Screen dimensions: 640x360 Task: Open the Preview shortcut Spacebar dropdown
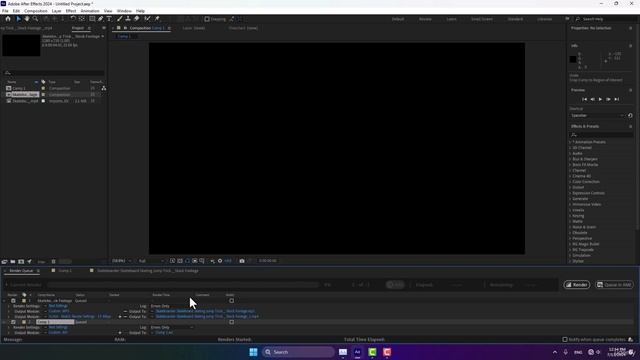[597, 116]
